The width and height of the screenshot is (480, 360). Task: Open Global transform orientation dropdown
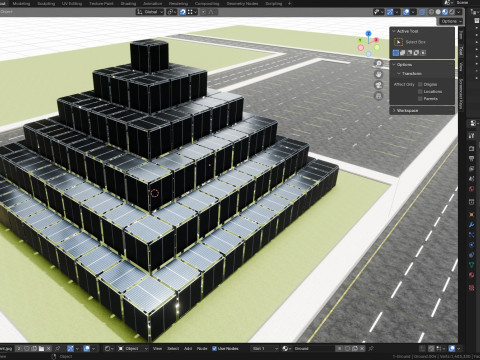(150, 12)
